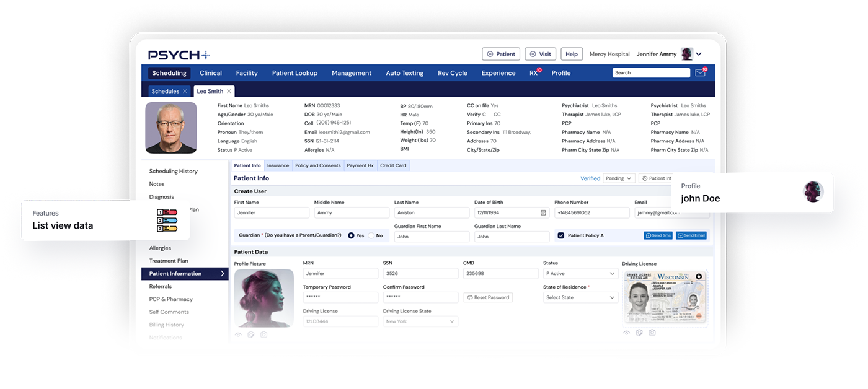Select Yes for Guardian question
The width and height of the screenshot is (868, 389).
coord(352,235)
